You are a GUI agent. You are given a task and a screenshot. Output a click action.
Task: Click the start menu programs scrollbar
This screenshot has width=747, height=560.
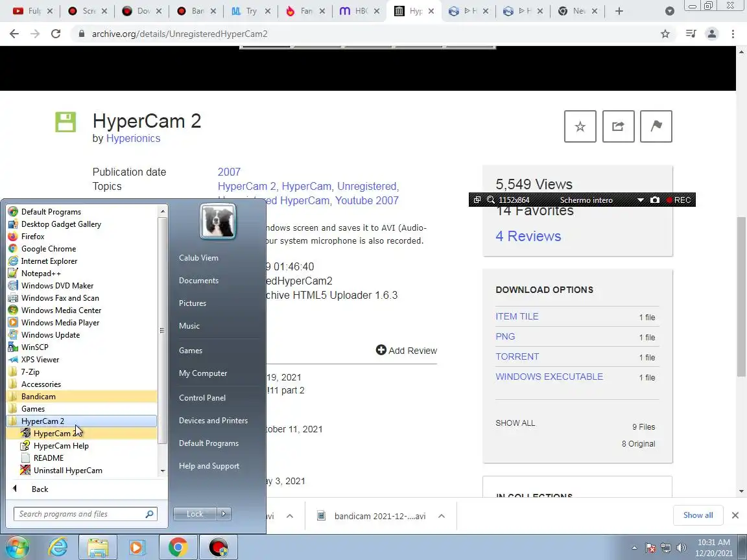163,331
